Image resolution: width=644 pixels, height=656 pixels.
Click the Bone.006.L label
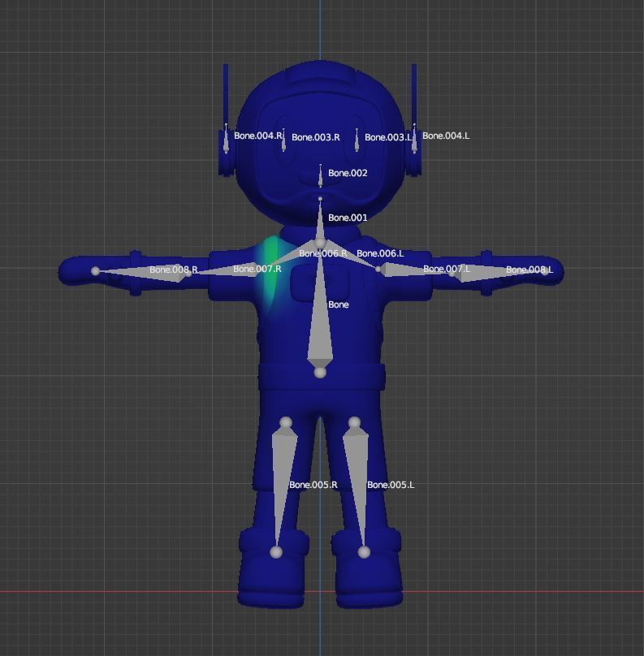click(x=380, y=253)
